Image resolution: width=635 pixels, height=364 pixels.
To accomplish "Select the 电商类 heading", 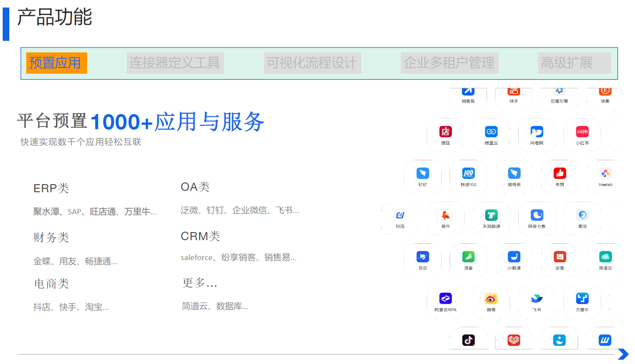I will click(52, 284).
